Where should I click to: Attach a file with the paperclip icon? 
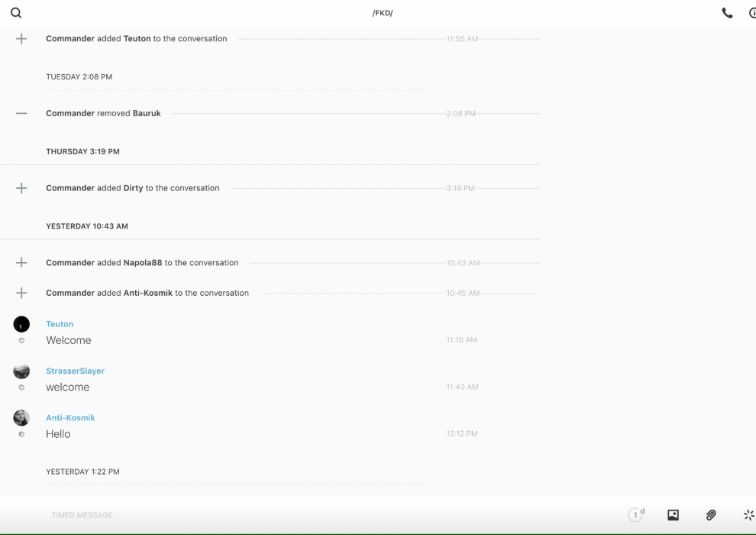point(711,515)
